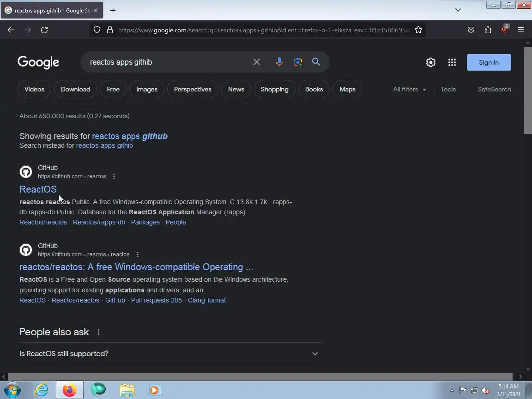The height and width of the screenshot is (399, 532).
Task: Open a new tab with the plus icon
Action: pyautogui.click(x=113, y=11)
